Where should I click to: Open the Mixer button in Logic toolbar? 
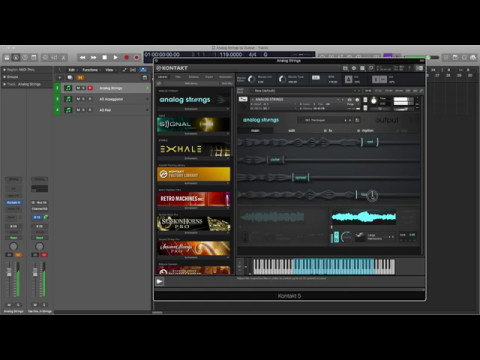point(55,58)
